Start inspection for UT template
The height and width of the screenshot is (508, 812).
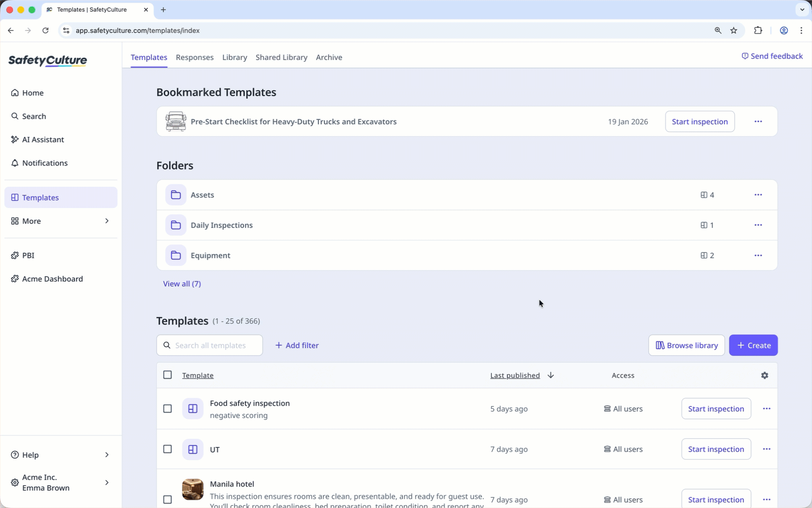tap(716, 449)
